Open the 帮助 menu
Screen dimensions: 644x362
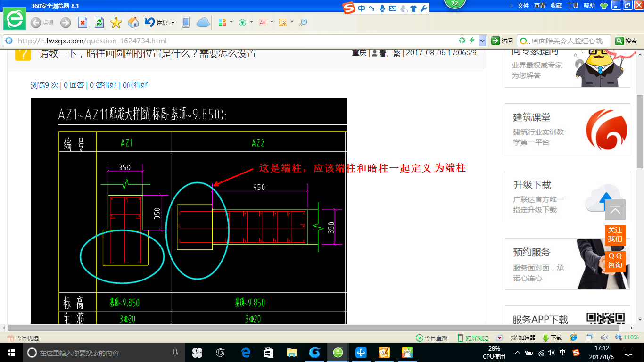[589, 6]
